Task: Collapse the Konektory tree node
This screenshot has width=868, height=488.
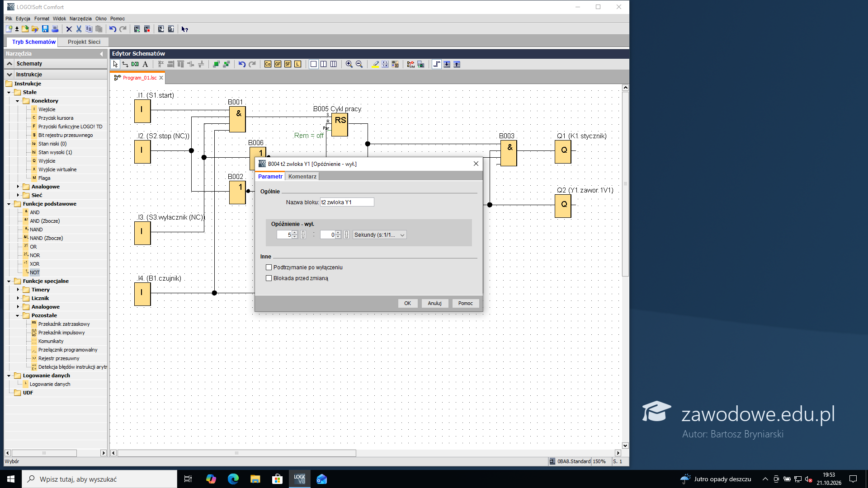Action: [x=18, y=101]
